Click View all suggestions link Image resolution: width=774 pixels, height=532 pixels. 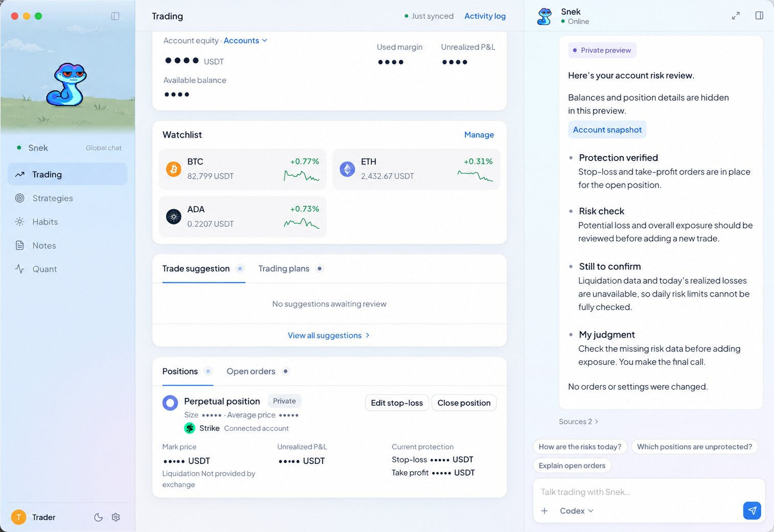(329, 335)
